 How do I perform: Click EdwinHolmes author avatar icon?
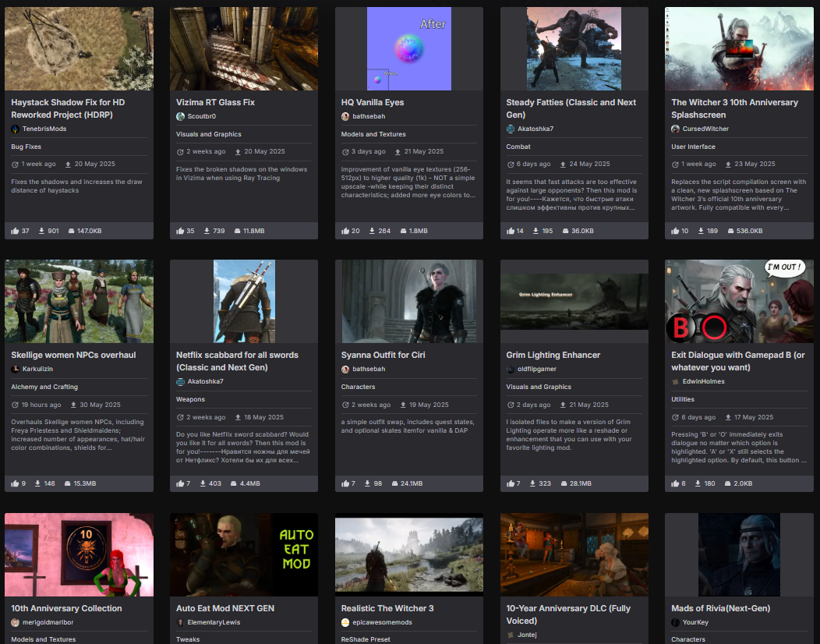pos(676,381)
